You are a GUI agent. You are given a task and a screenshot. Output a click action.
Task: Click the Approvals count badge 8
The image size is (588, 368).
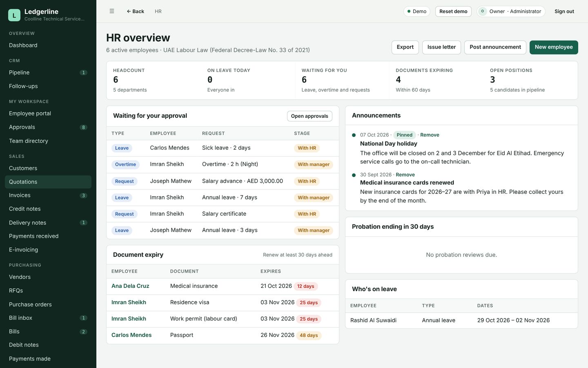point(83,127)
